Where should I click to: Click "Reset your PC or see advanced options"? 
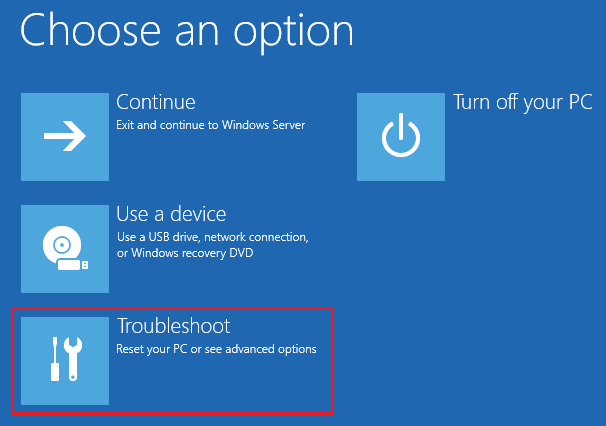pos(216,349)
